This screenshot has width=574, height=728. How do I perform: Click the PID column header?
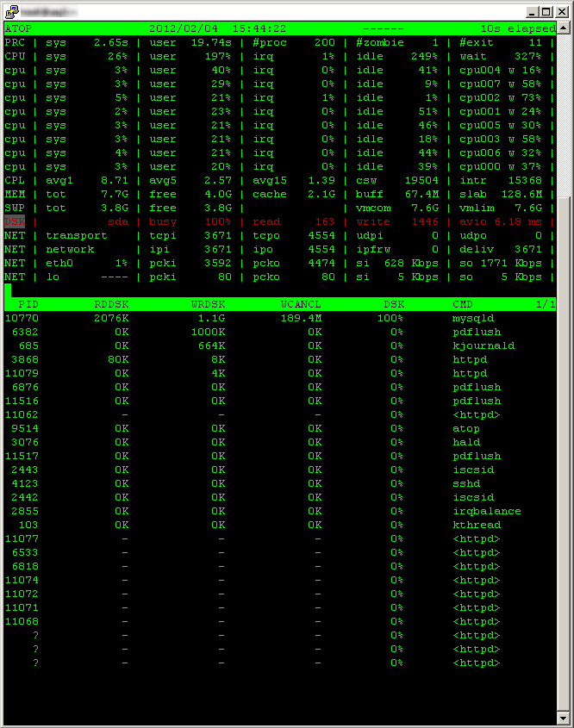tap(28, 304)
